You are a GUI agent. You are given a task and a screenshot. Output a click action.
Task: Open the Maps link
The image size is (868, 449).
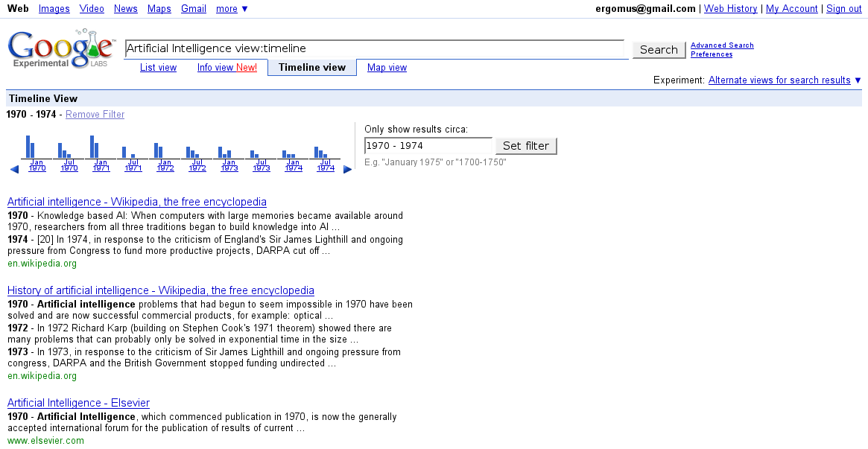click(159, 9)
